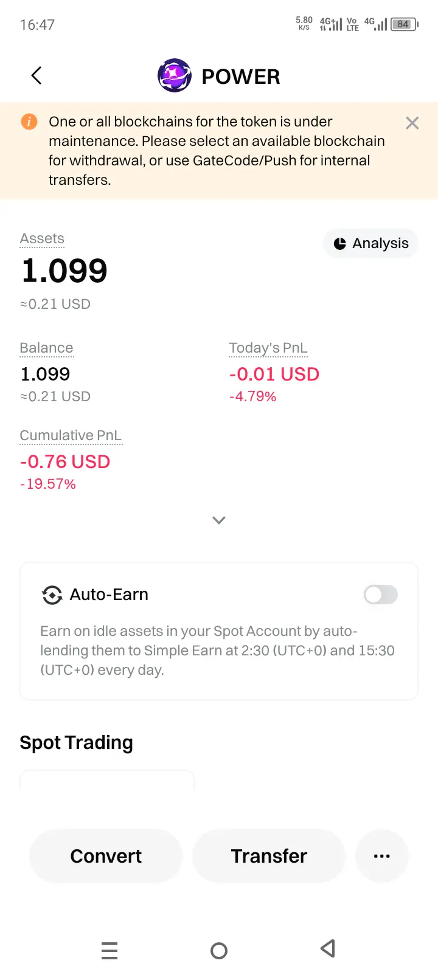This screenshot has height=980, width=438.
Task: Tap the Android home circle button
Action: pos(219,950)
